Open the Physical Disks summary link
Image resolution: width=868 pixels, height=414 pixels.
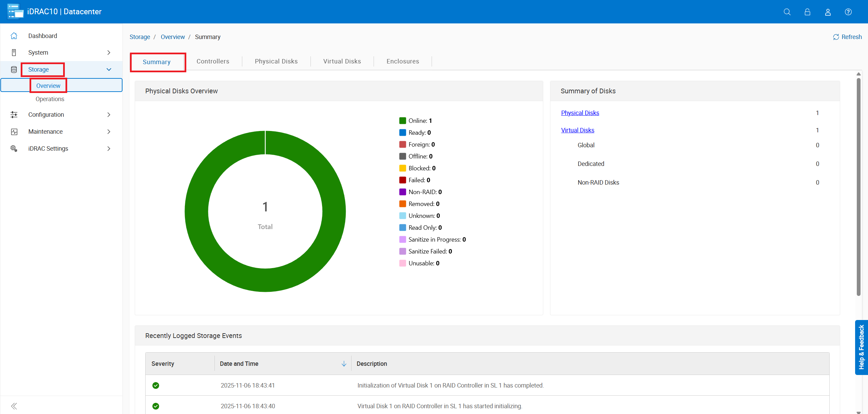[x=580, y=113]
